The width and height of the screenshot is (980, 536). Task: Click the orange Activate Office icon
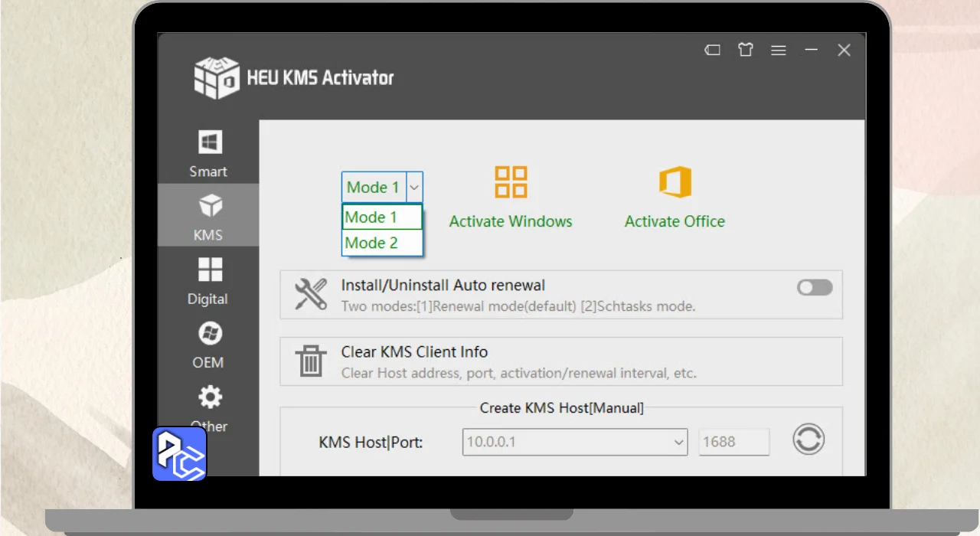(x=675, y=182)
